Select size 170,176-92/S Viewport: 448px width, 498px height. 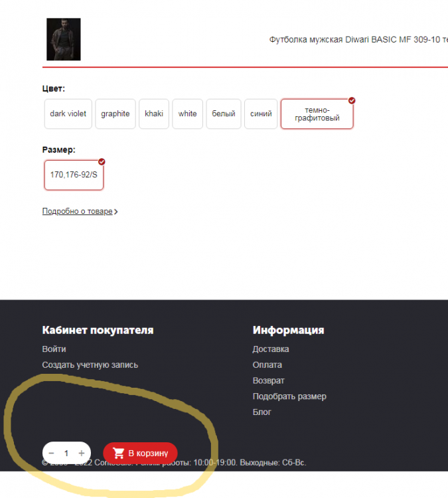pyautogui.click(x=74, y=175)
